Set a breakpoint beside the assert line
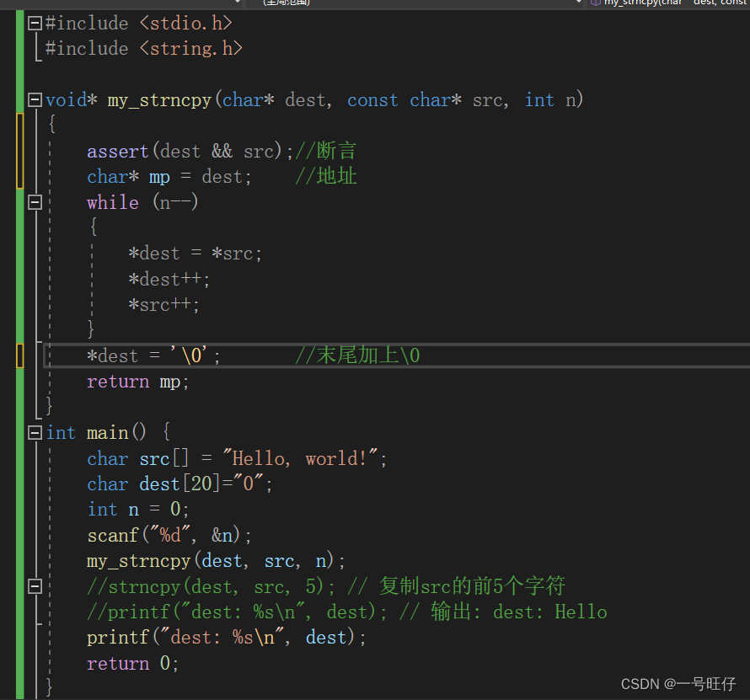Image resolution: width=750 pixels, height=700 pixels. pos(8,151)
